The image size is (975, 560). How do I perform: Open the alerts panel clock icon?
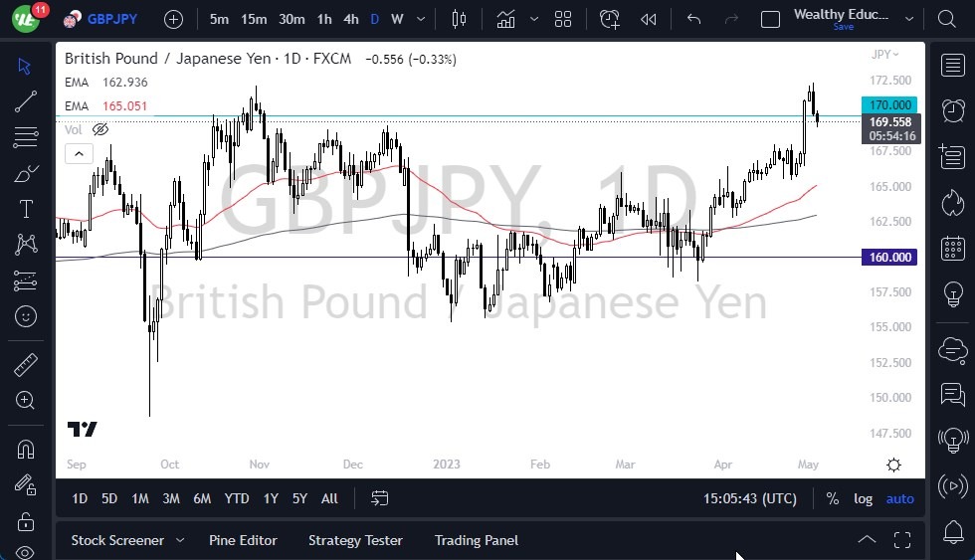953,109
